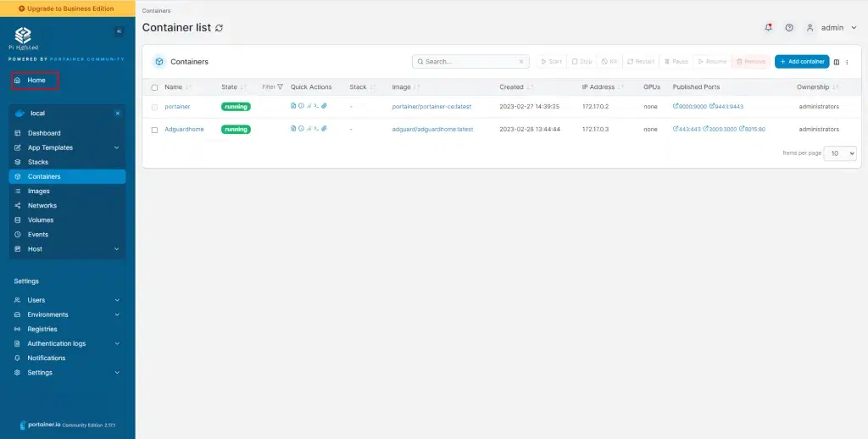Open logs icon for the Adguardhome container
Screen dimensions: 868x439
[x=293, y=129]
